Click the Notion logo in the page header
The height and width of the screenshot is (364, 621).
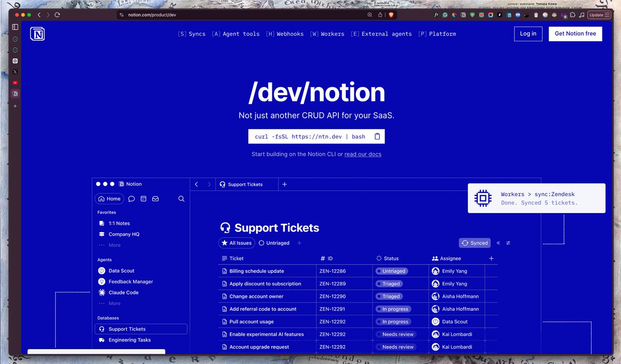point(37,34)
